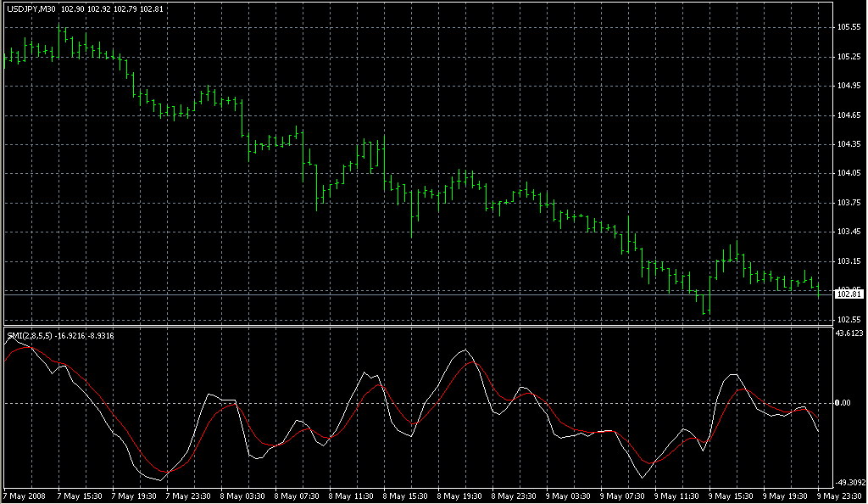Select the 0.00 indicator zero level label
Screen dimensions: 868x504
click(843, 403)
